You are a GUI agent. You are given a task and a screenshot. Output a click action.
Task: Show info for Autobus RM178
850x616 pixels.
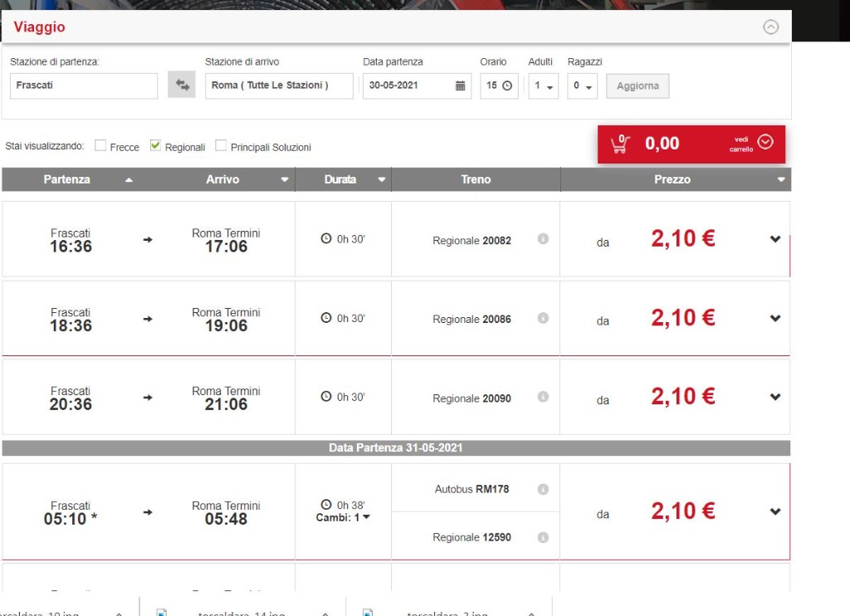pyautogui.click(x=543, y=489)
